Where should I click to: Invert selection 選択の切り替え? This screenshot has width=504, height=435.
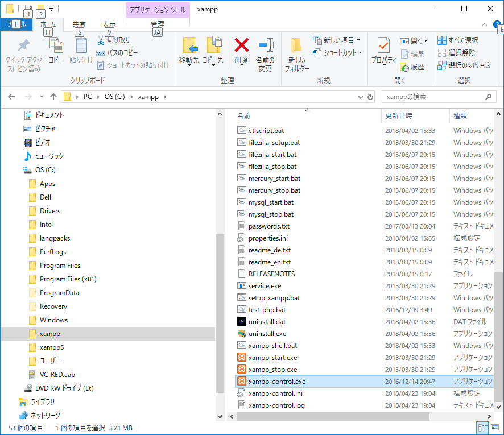click(x=464, y=65)
